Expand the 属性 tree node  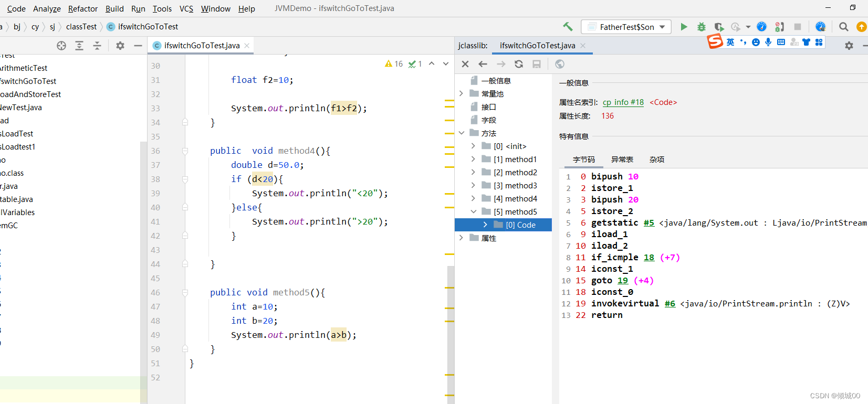tap(462, 238)
